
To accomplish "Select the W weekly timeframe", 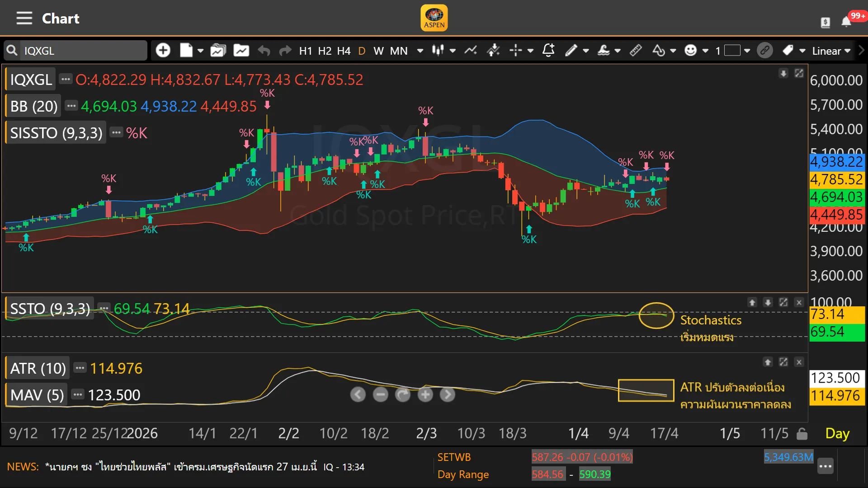I will (378, 51).
